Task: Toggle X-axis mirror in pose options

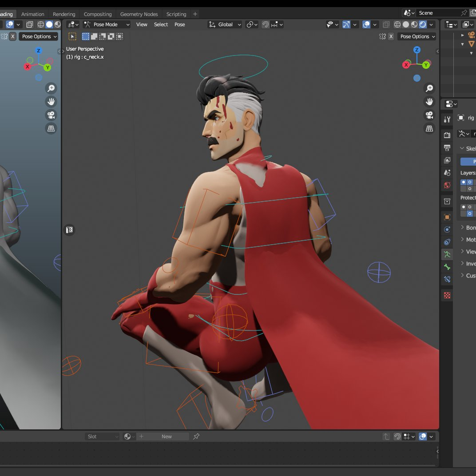Action: [x=391, y=36]
